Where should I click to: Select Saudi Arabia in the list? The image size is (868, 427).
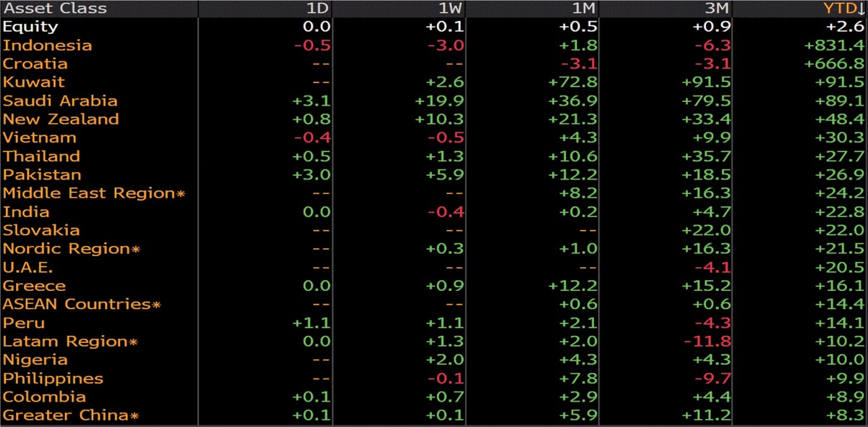pos(60,101)
